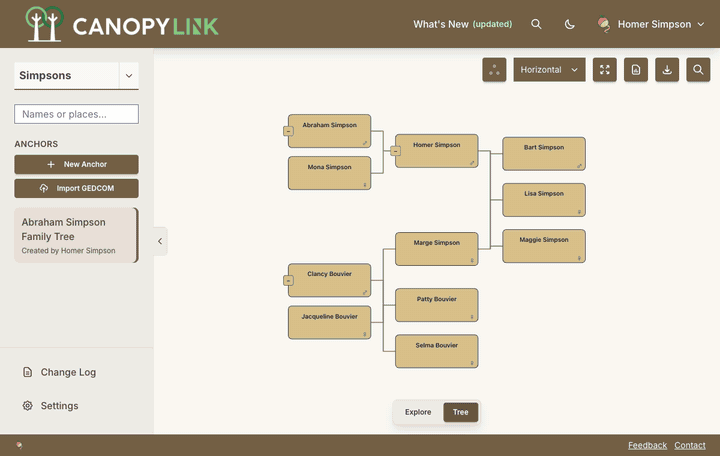
Task: Open the Homer Simpson account menu chevron
Action: 701,24
